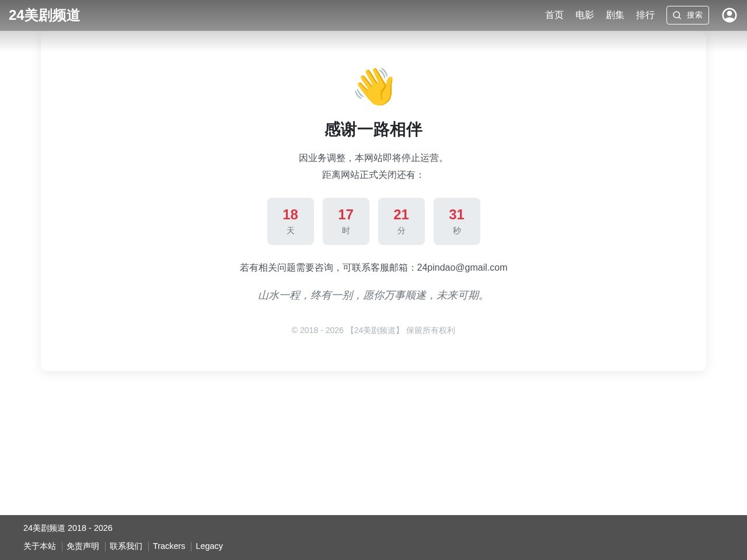Image resolution: width=747 pixels, height=560 pixels.
Task: Click the 搜索 search button
Action: [687, 15]
